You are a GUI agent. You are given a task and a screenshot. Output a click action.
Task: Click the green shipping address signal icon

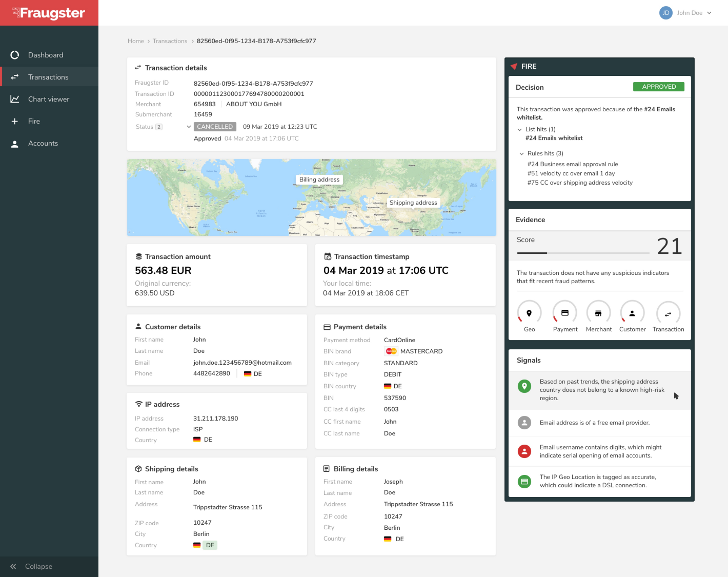tap(524, 386)
